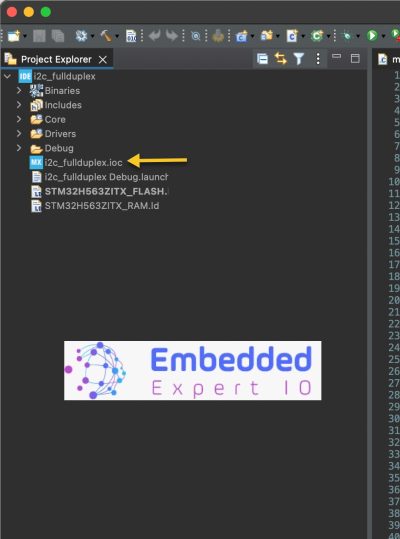Expand the Core folder chevron
The height and width of the screenshot is (539, 400).
tap(19, 119)
